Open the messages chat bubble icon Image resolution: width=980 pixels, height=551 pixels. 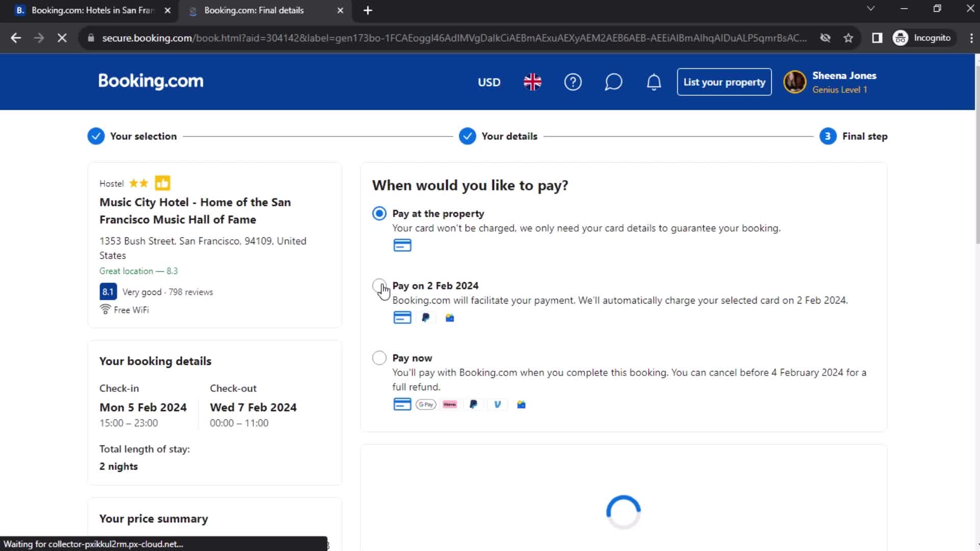click(613, 82)
